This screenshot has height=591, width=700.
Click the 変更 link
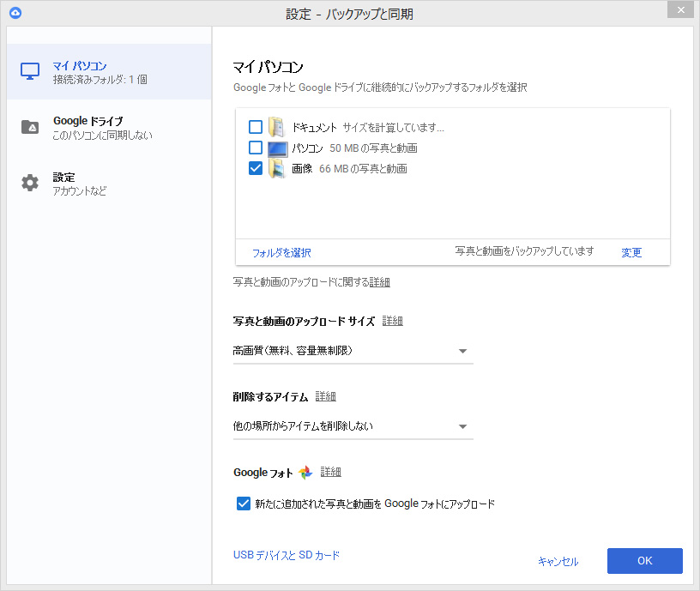pos(631,253)
